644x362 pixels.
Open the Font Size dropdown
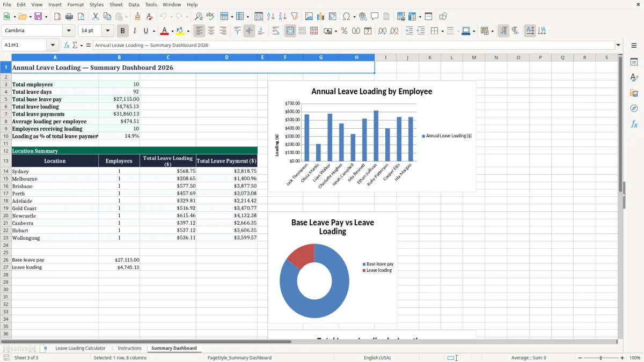click(x=108, y=31)
